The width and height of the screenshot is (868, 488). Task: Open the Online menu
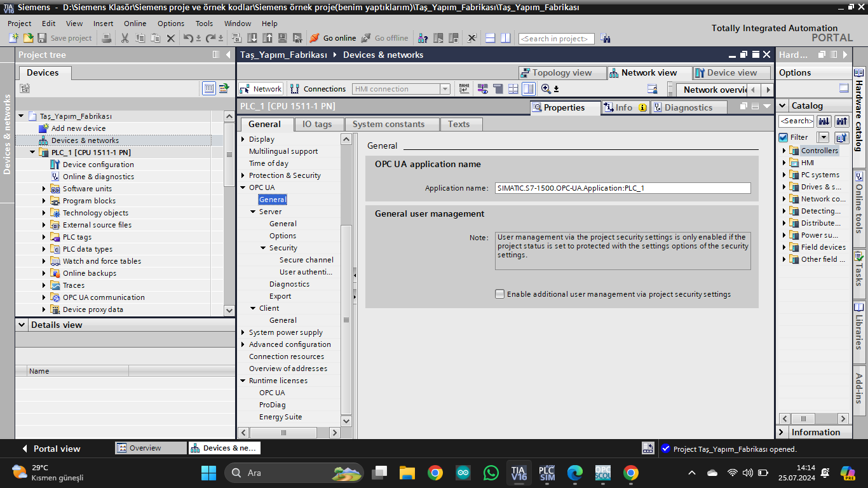pos(135,24)
